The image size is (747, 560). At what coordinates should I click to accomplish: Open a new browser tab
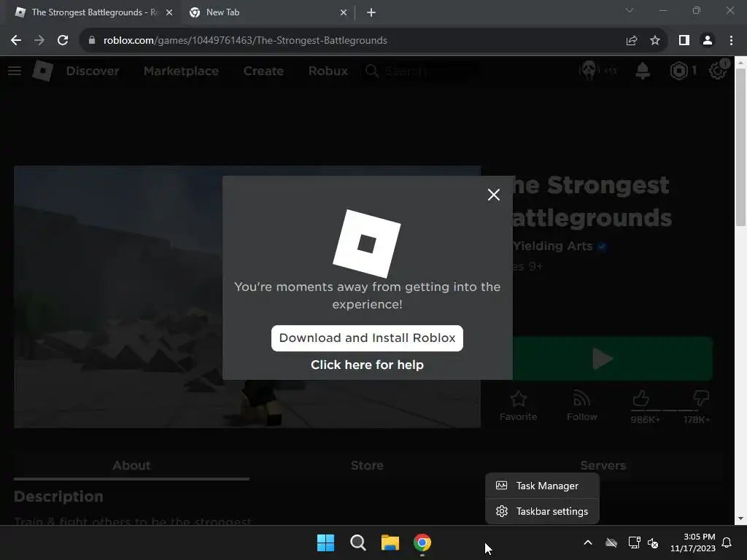(371, 12)
